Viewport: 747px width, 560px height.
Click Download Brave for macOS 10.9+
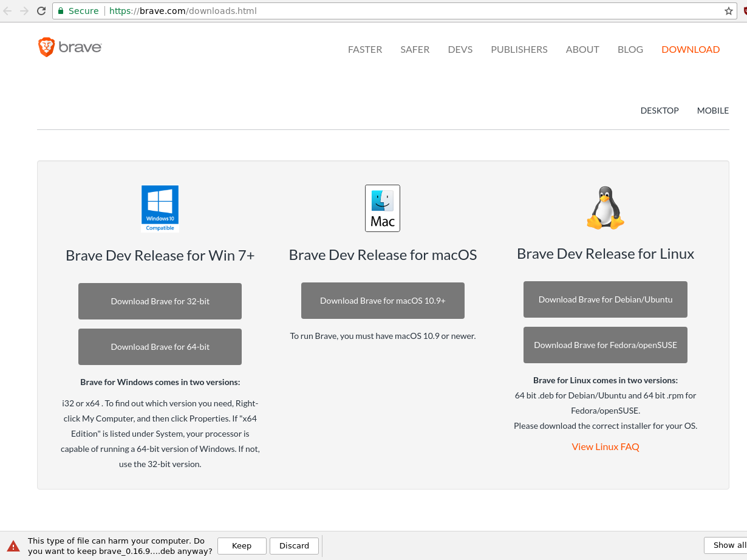pyautogui.click(x=383, y=301)
